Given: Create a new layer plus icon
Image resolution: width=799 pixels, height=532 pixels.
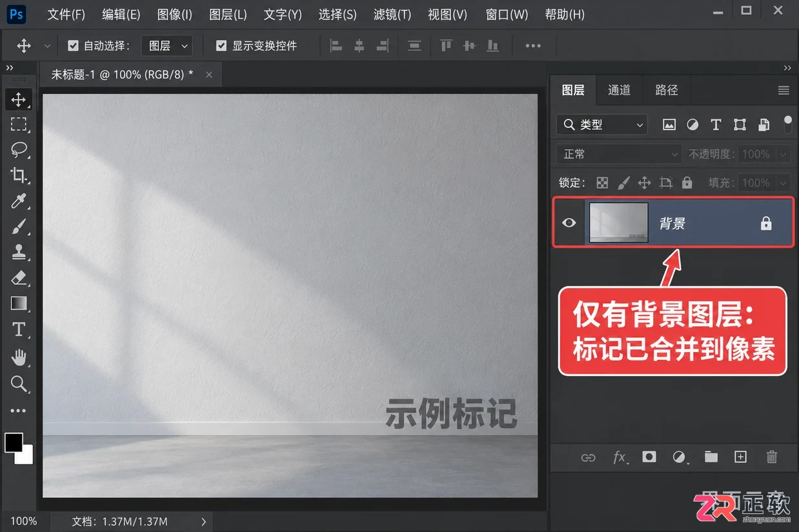Looking at the screenshot, I should point(741,457).
